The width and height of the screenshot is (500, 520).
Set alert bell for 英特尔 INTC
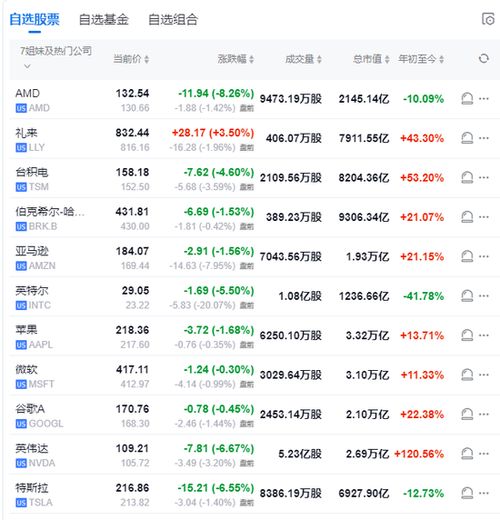pyautogui.click(x=467, y=296)
